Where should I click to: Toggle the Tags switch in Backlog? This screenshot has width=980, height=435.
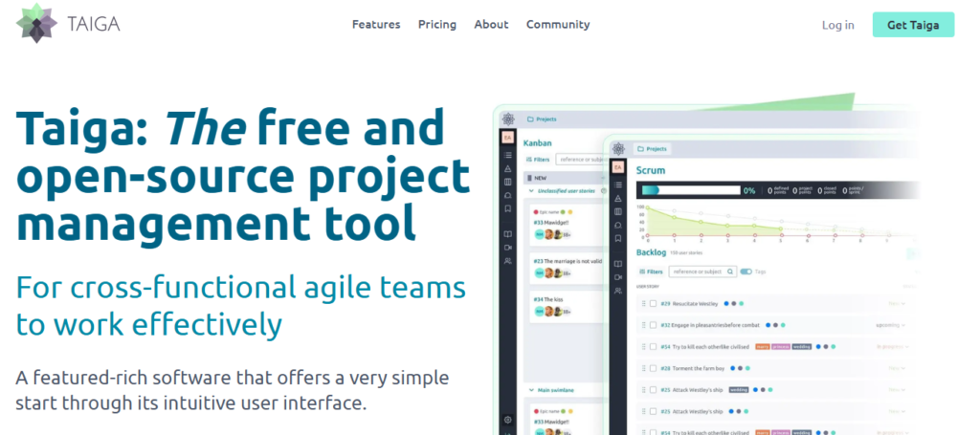coord(746,272)
